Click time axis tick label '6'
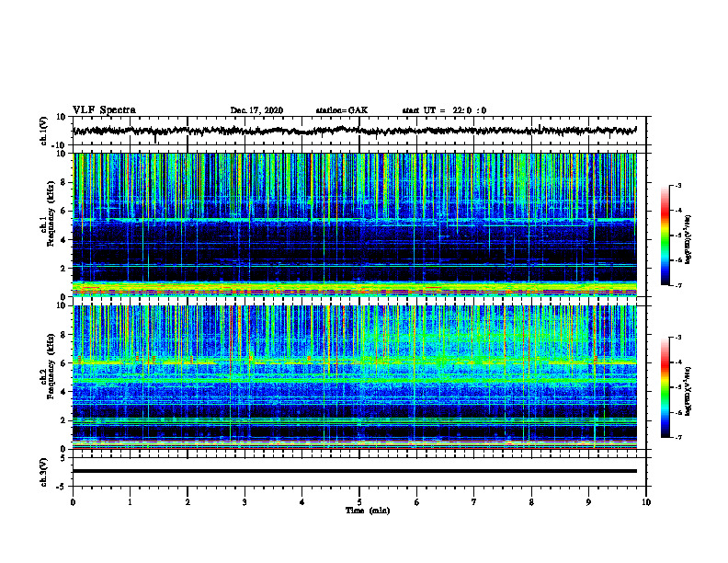728x563 pixels. tap(417, 502)
